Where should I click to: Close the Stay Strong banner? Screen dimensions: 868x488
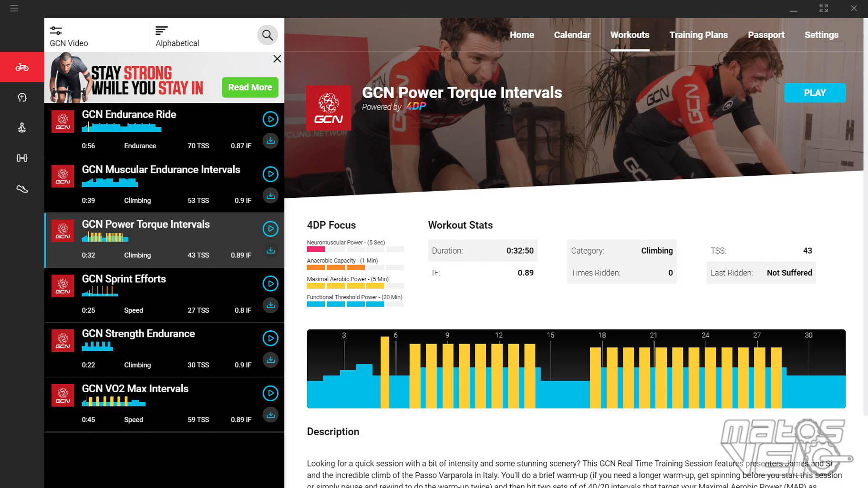(x=277, y=59)
